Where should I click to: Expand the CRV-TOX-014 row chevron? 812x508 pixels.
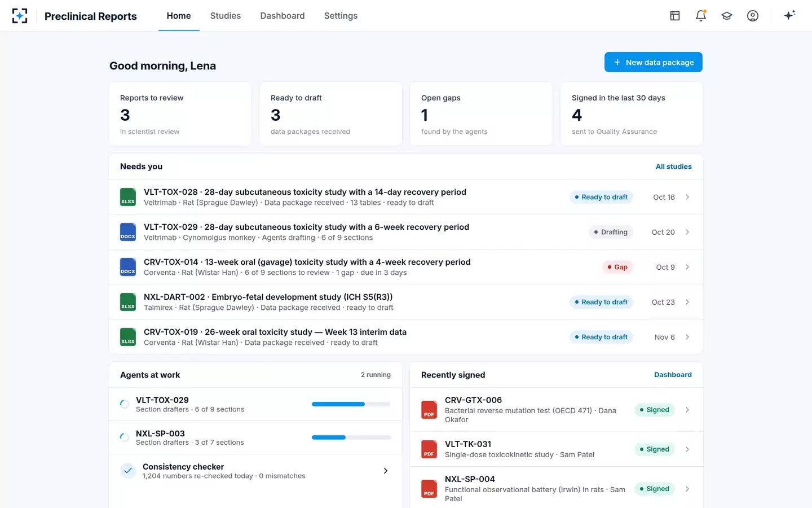687,267
